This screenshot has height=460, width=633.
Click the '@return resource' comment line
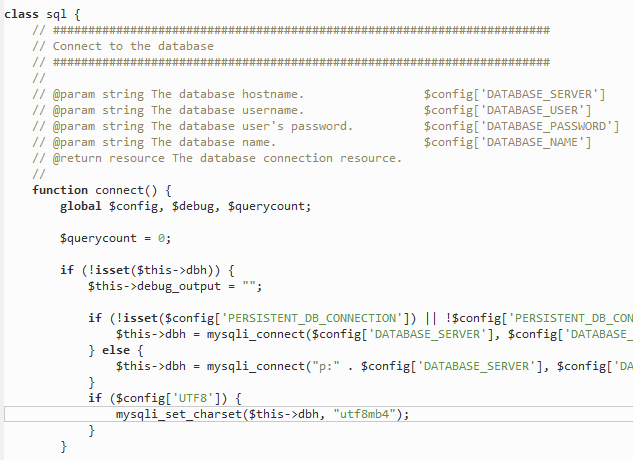(x=217, y=159)
